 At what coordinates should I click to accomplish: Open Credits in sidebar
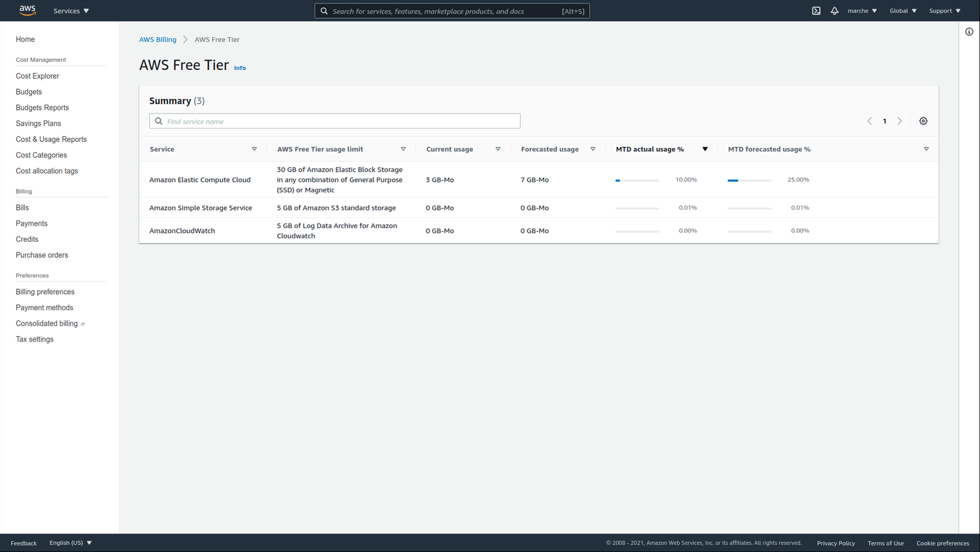(x=27, y=239)
